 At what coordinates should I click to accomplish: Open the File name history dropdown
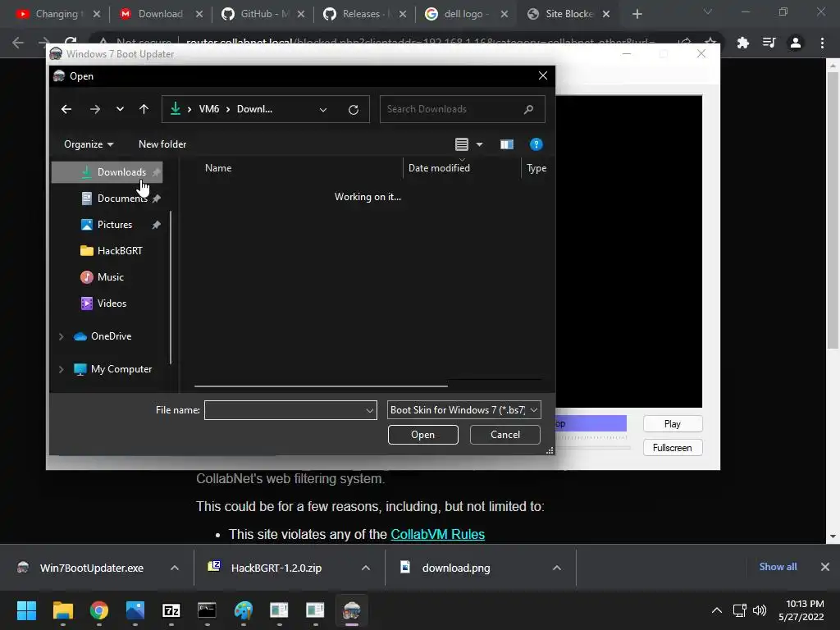click(370, 410)
